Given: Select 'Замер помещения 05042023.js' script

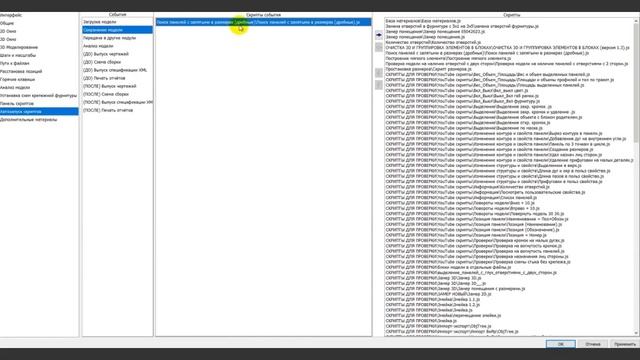Looking at the screenshot, I should pyautogui.click(x=435, y=31).
